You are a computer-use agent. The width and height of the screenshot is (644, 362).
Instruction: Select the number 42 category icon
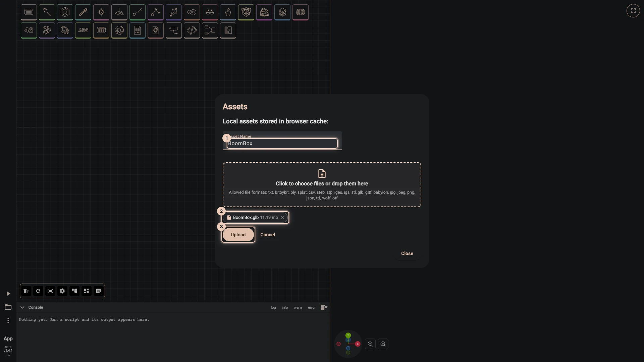29,31
